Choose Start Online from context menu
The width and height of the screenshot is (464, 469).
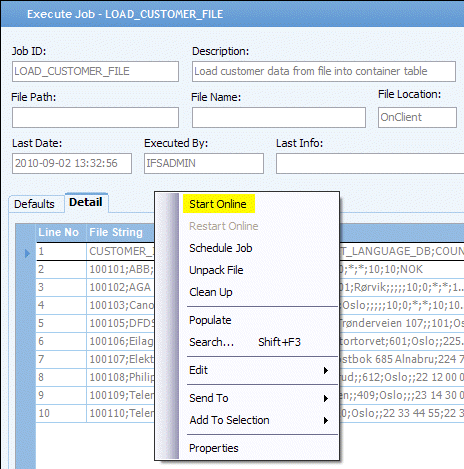click(218, 204)
